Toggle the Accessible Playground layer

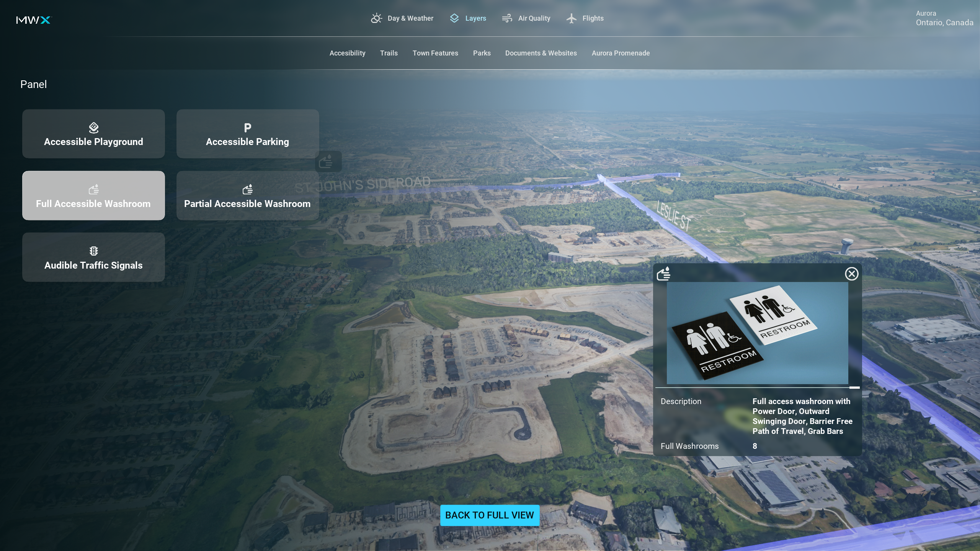[x=93, y=134]
